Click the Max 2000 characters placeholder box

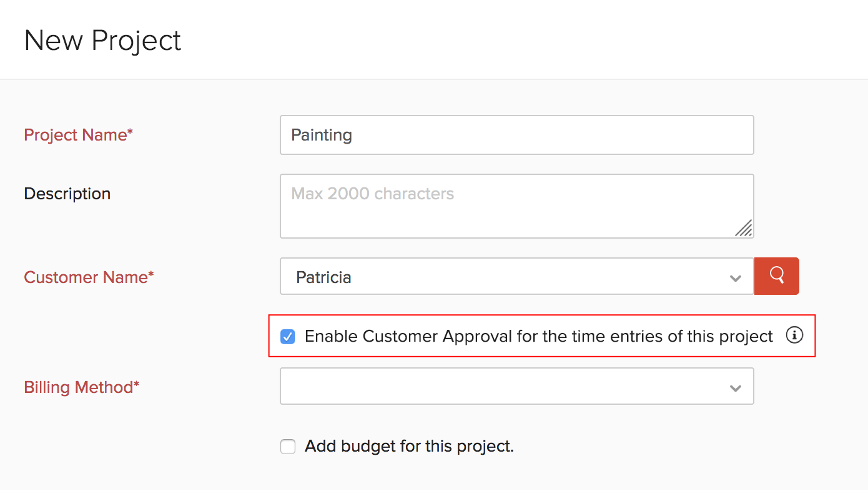[x=516, y=206]
